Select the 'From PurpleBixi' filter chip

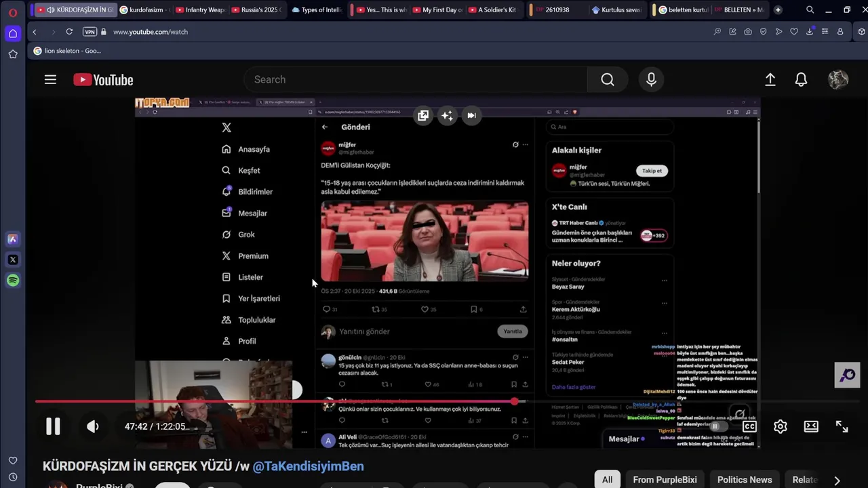point(665,480)
